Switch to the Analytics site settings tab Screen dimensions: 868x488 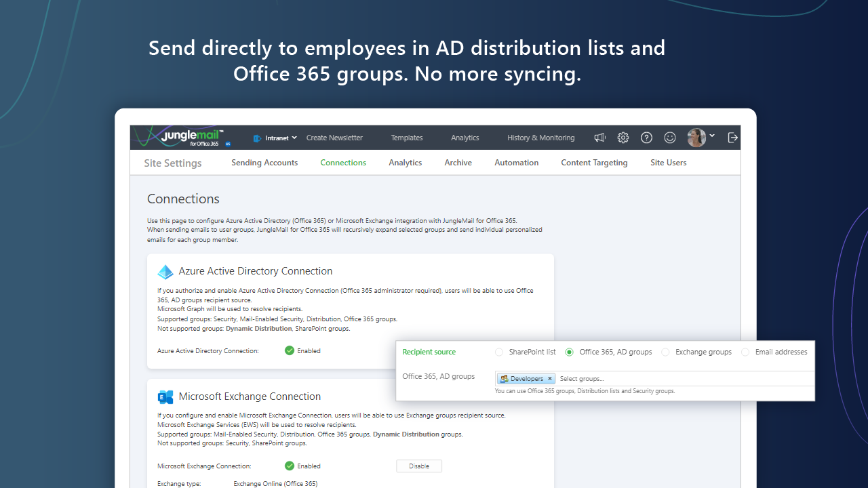click(x=405, y=163)
